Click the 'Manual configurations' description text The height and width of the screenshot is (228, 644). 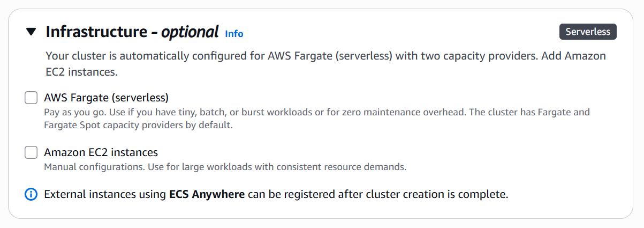click(93, 167)
